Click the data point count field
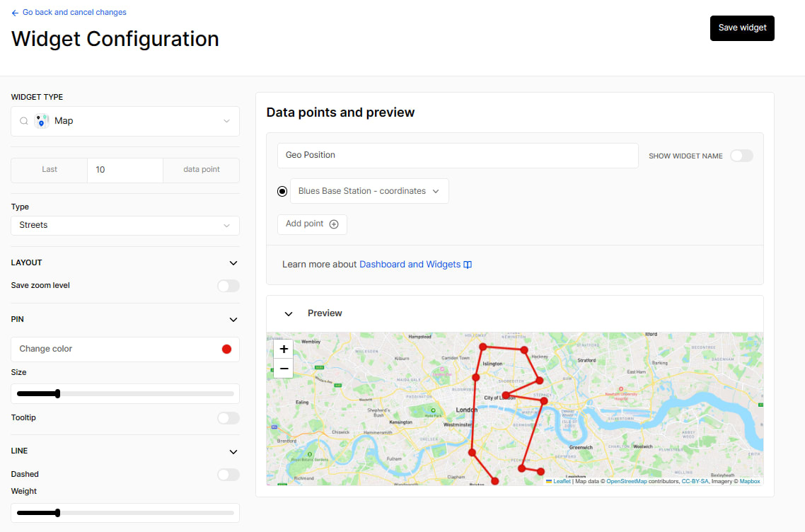The height and width of the screenshot is (532, 805). pyautogui.click(x=125, y=170)
